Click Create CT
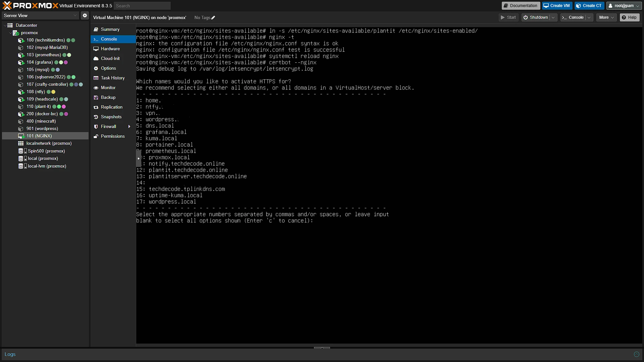The height and width of the screenshot is (362, 644). (x=589, y=6)
